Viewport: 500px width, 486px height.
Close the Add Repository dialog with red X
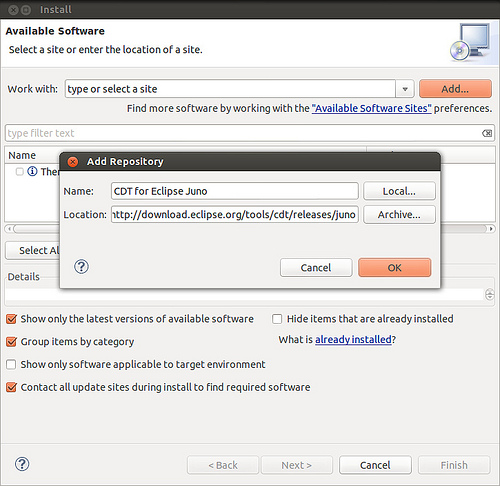tap(73, 162)
